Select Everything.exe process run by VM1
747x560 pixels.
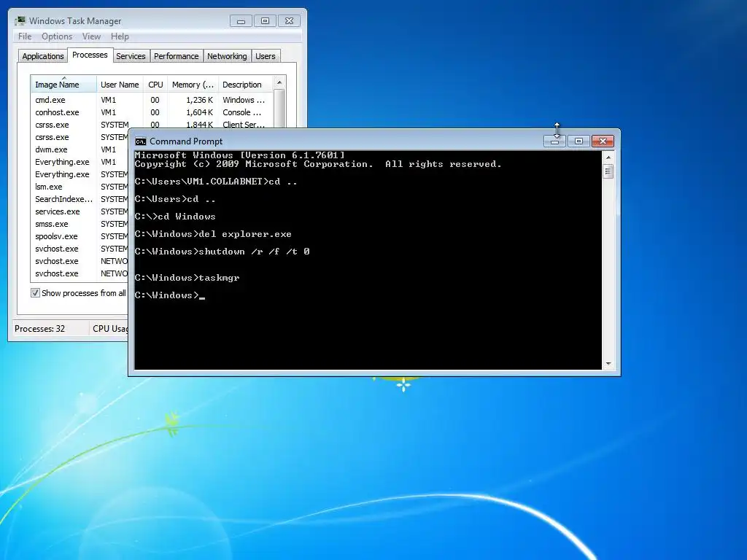coord(80,162)
